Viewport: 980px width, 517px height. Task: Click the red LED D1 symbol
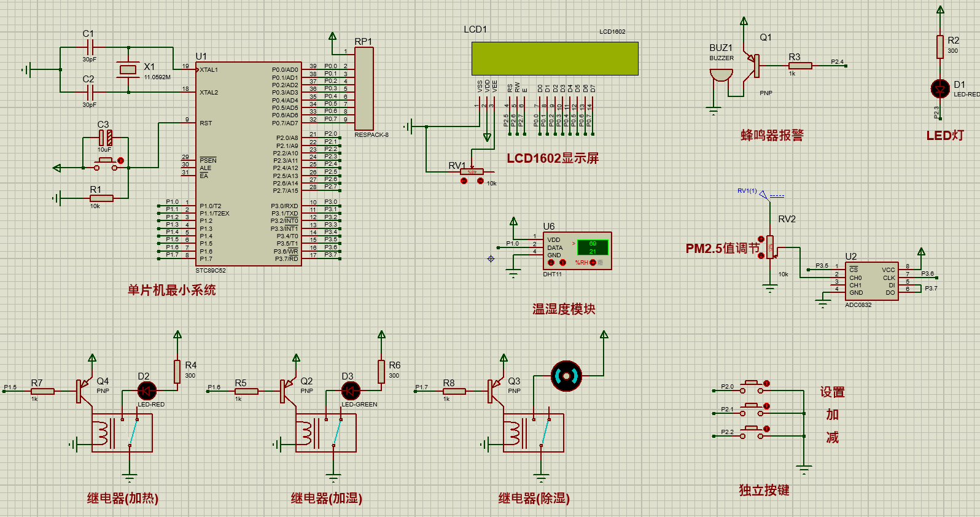tap(940, 88)
